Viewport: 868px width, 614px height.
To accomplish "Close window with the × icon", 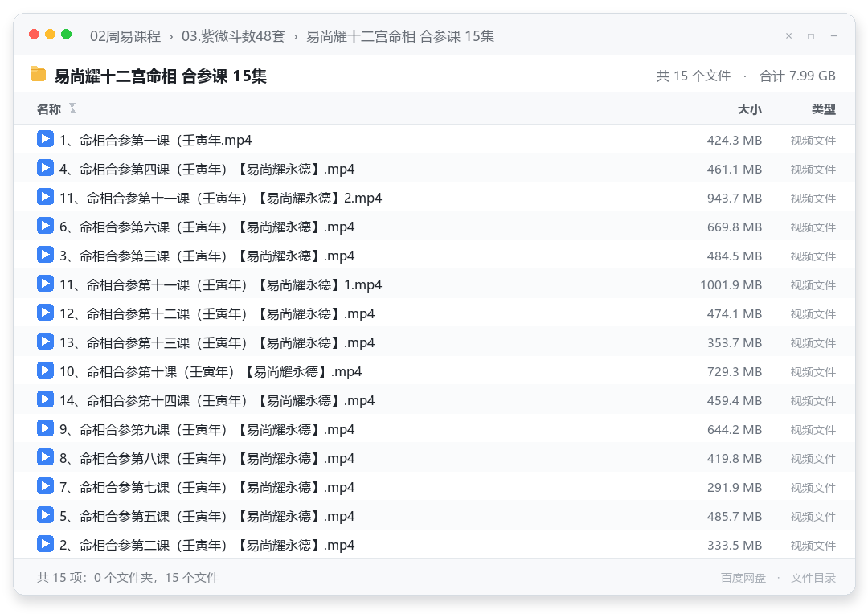I will click(789, 36).
